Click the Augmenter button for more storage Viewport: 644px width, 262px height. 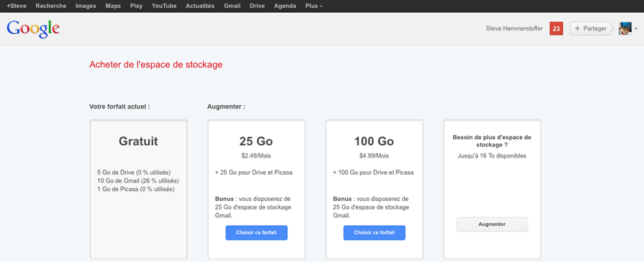492,224
